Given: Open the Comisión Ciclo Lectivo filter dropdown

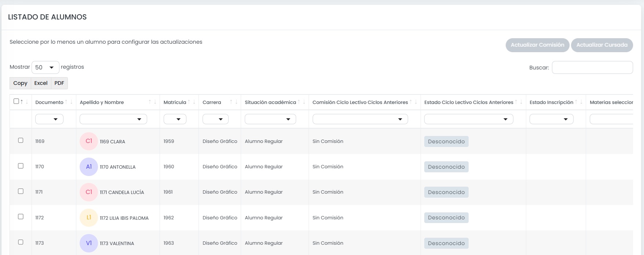Looking at the screenshot, I should [360, 119].
